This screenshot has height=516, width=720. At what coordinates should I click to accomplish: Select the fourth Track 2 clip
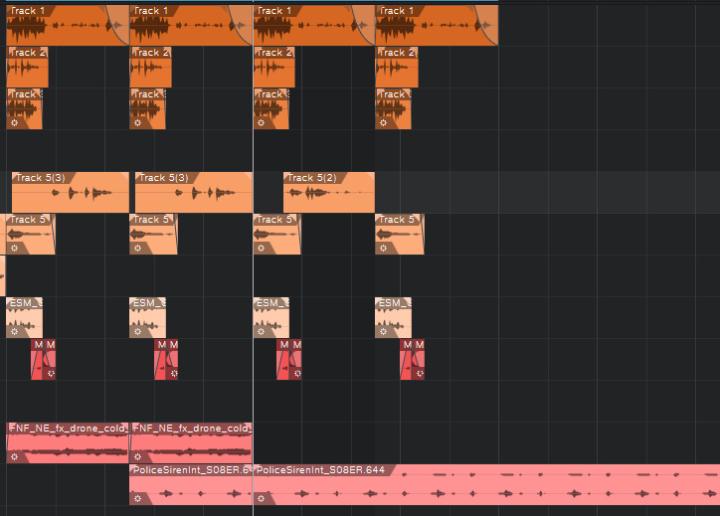point(397,67)
